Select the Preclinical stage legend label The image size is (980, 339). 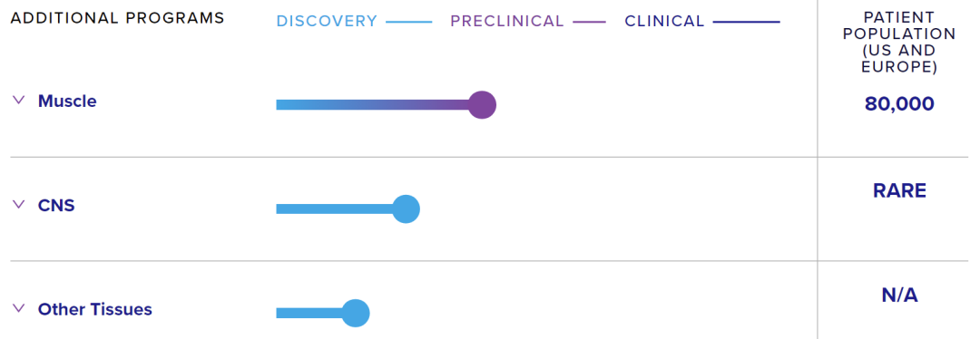[x=507, y=21]
